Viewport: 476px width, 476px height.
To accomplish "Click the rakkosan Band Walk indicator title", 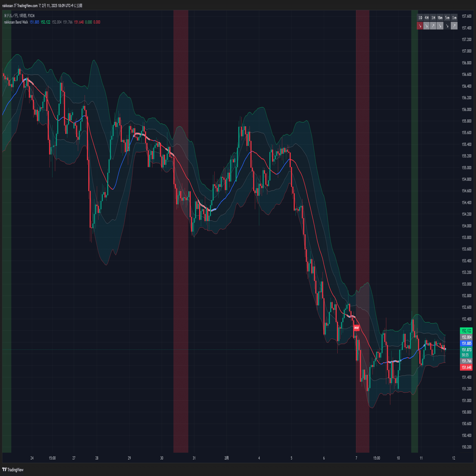I will [x=16, y=22].
